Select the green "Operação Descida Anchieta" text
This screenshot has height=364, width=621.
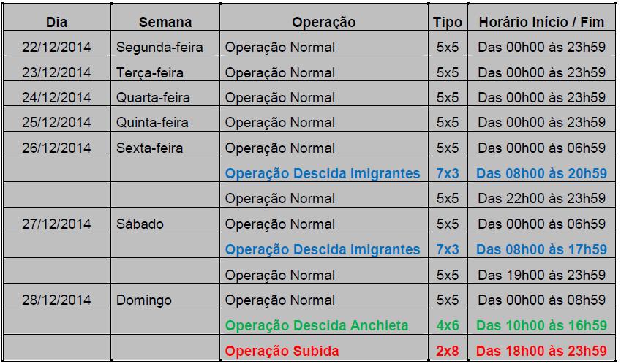coord(317,325)
